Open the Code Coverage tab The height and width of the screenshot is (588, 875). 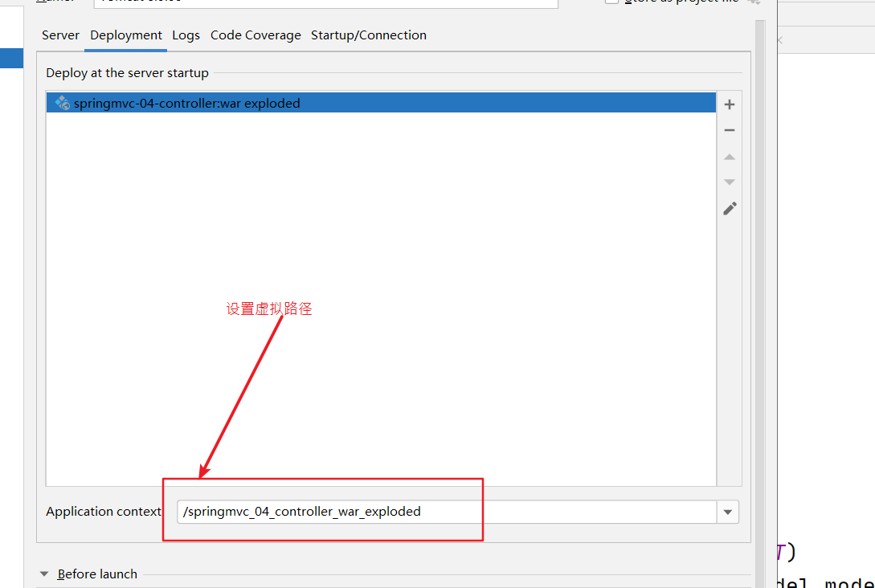[x=256, y=35]
